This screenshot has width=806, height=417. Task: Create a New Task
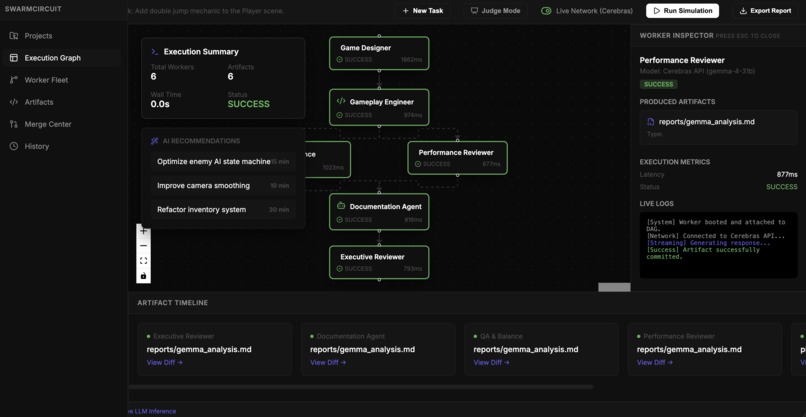(x=423, y=11)
